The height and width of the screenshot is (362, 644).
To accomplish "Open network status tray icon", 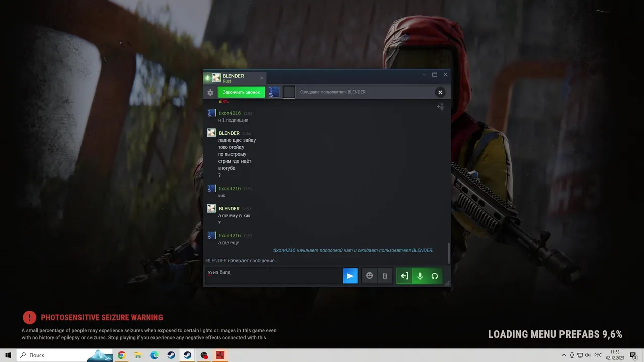I will (x=580, y=355).
